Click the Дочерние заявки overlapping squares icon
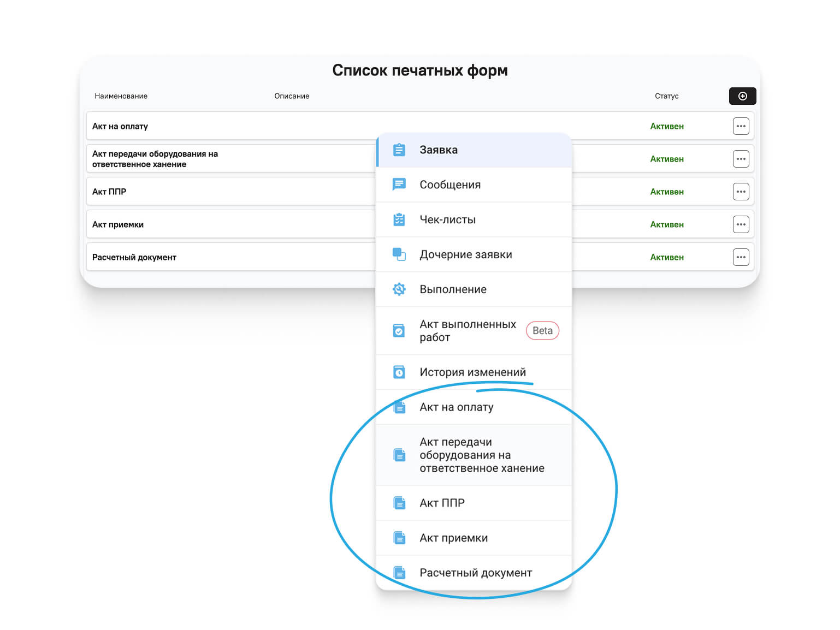Viewport: 840px width, 630px height. click(399, 254)
